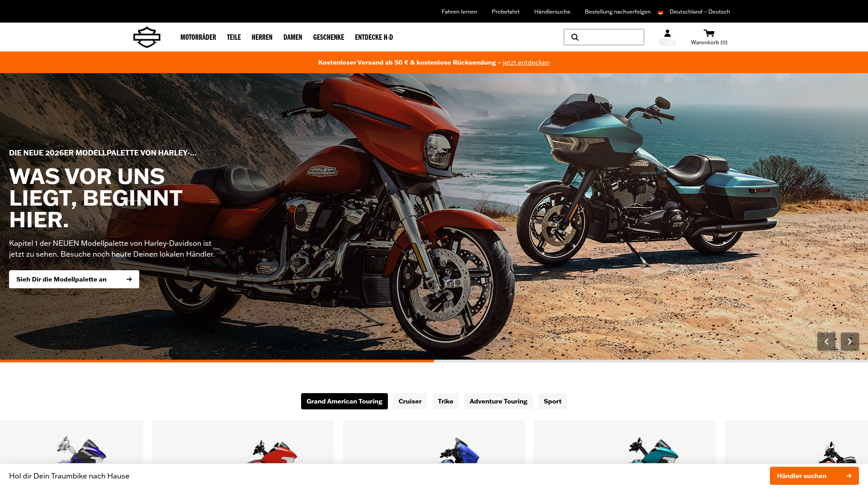Focus the search input field
868x488 pixels.
(604, 37)
